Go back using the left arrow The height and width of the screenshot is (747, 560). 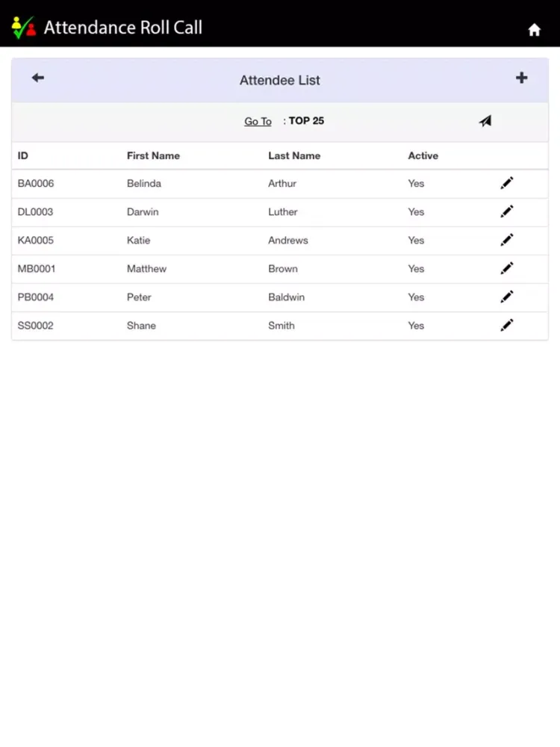tap(38, 78)
